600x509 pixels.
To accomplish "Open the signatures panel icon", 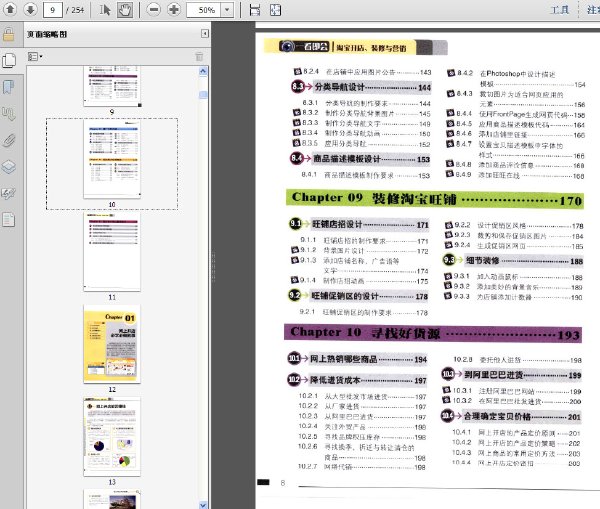I will click(x=9, y=114).
